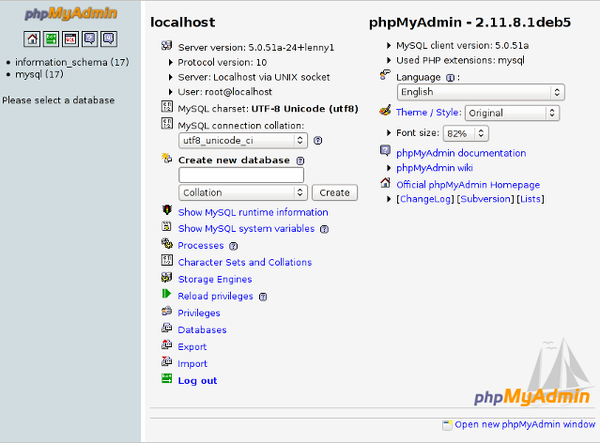600x443 pixels.
Task: Open Storage Engines link
Action: pyautogui.click(x=215, y=279)
